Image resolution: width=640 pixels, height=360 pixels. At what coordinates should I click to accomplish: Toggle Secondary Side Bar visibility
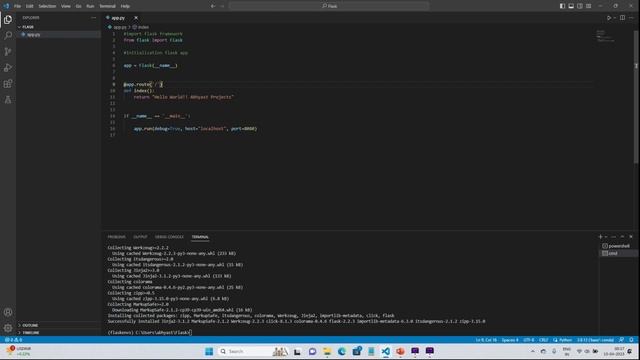(x=580, y=6)
